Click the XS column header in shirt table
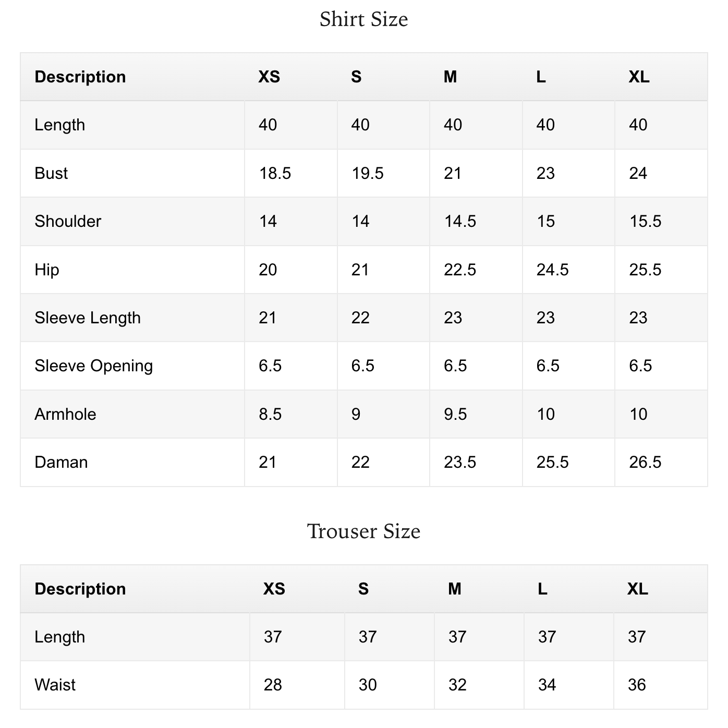728x728 pixels. pyautogui.click(x=269, y=77)
